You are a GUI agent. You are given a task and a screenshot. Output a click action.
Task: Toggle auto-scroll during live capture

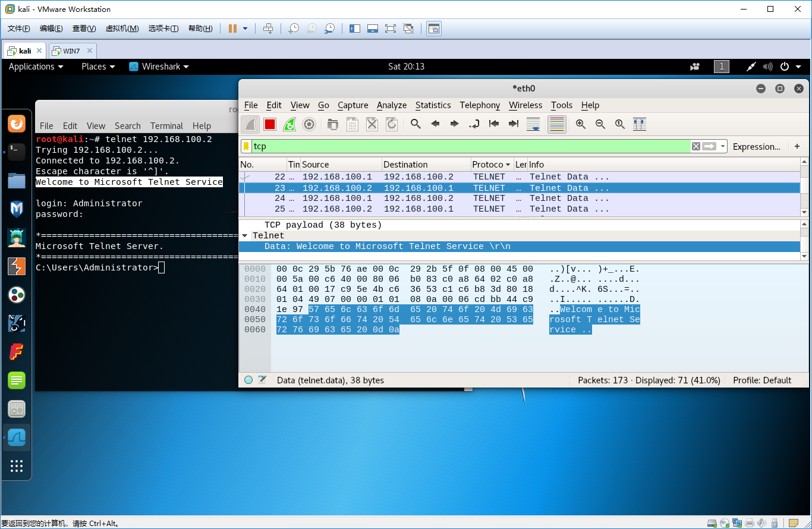pos(533,124)
